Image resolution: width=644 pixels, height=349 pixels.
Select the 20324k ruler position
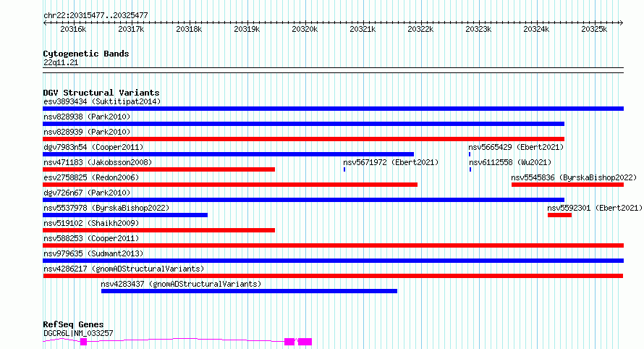click(536, 29)
